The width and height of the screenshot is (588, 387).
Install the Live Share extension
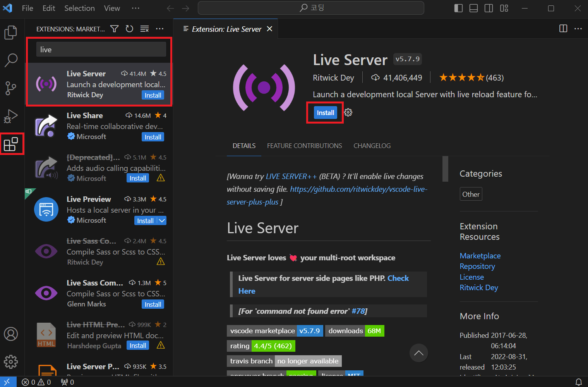point(153,137)
